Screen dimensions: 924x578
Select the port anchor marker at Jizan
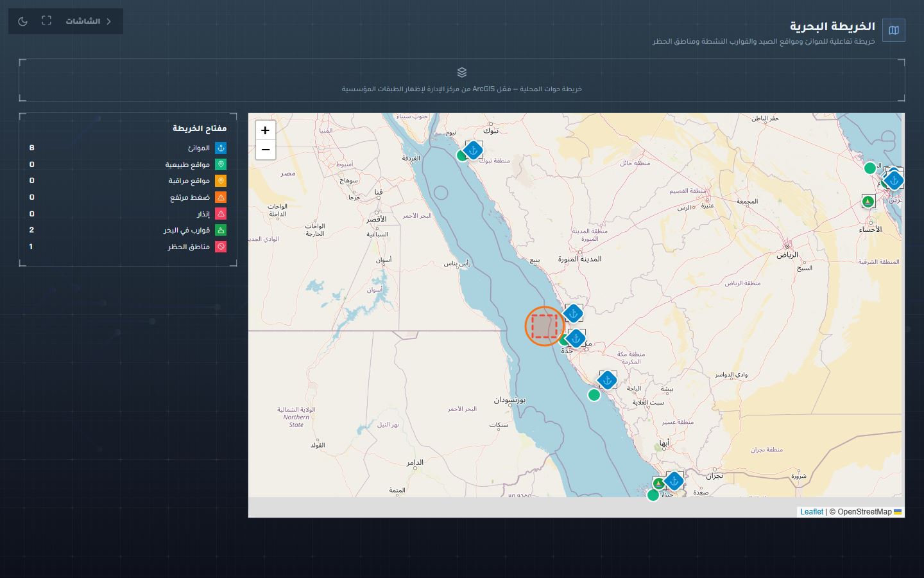click(x=674, y=480)
